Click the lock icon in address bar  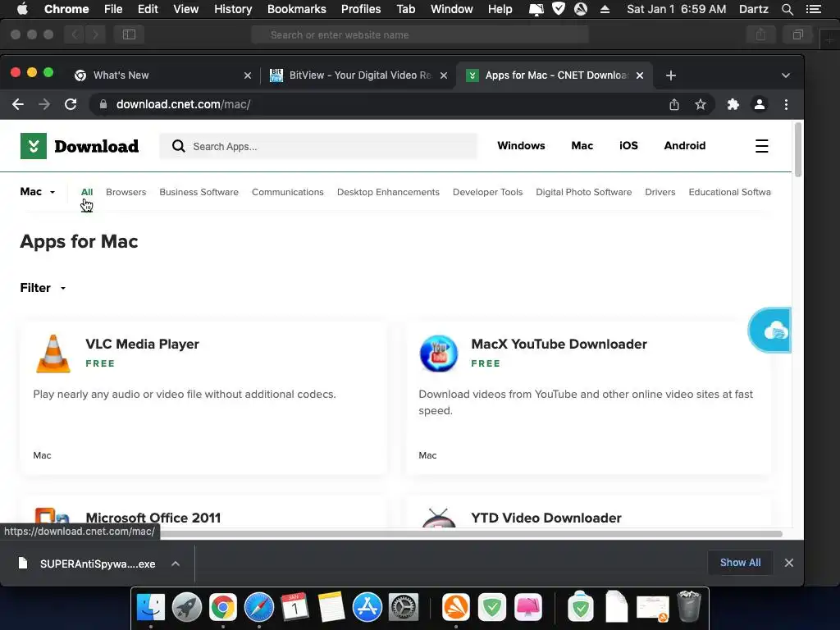tap(103, 104)
